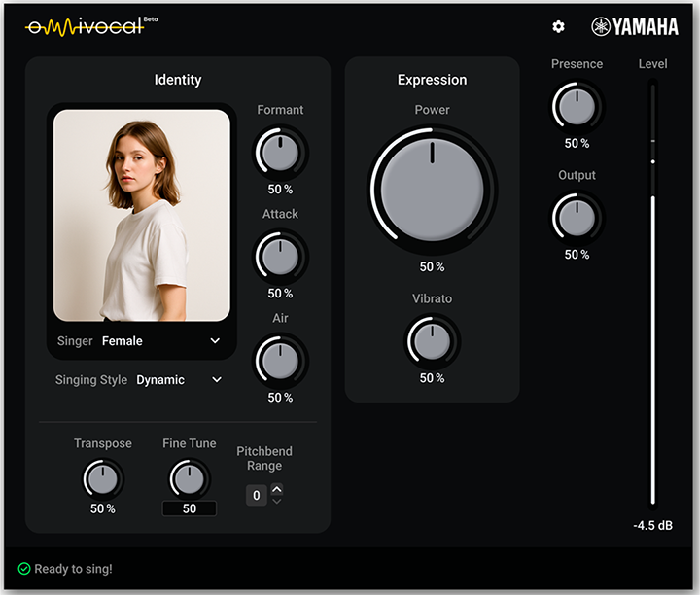The image size is (700, 595).
Task: Click the Vibrato knob
Action: [x=432, y=341]
